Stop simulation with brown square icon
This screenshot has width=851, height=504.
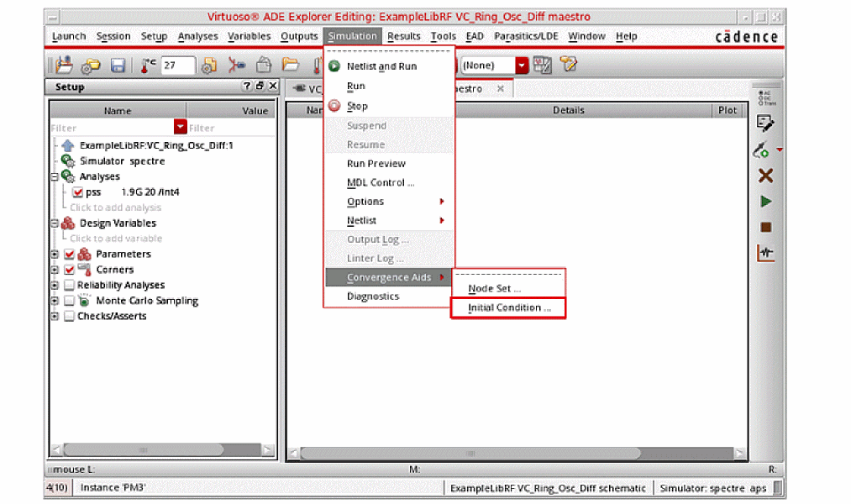(x=766, y=228)
